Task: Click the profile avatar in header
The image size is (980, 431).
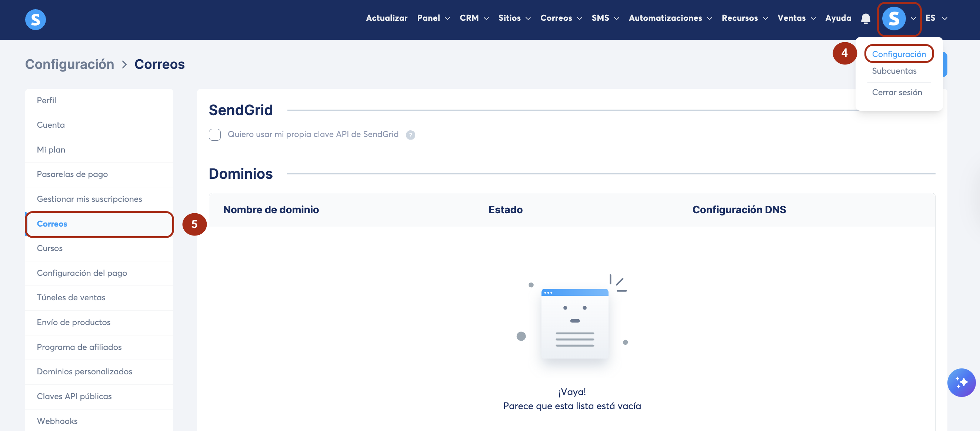Action: tap(894, 18)
